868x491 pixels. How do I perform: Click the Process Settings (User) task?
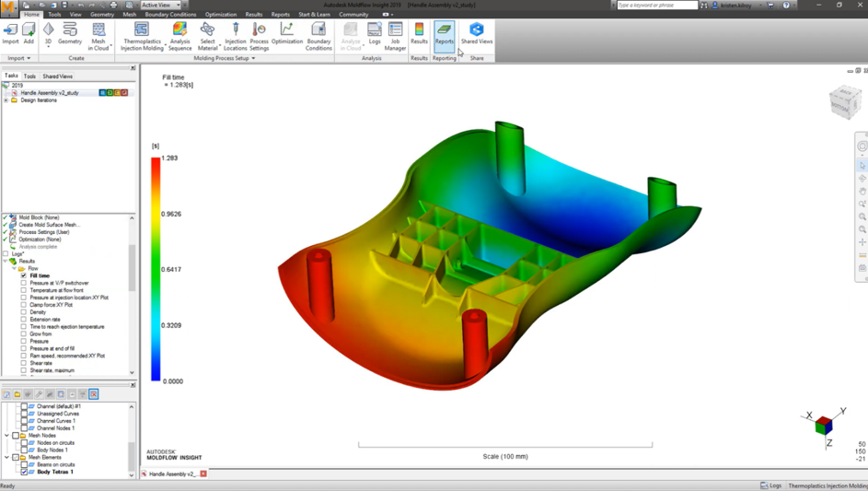pyautogui.click(x=44, y=232)
